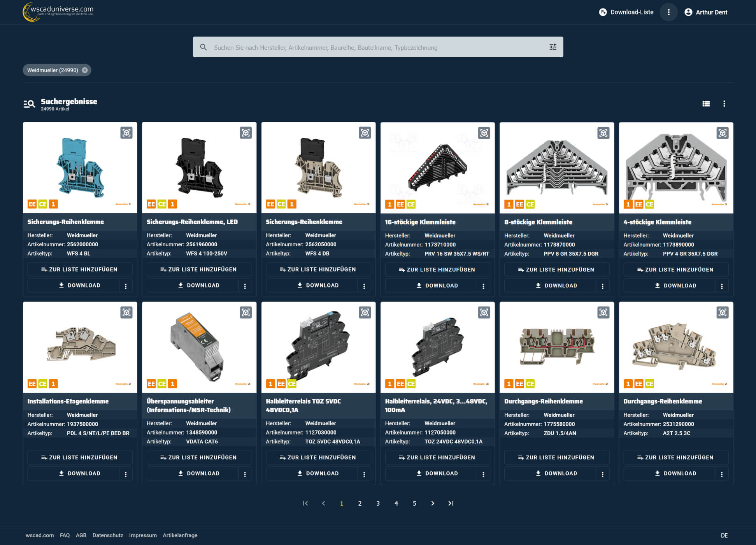Open 3D view of Sicherungs-Reihenklemme 2562000000

[x=126, y=133]
